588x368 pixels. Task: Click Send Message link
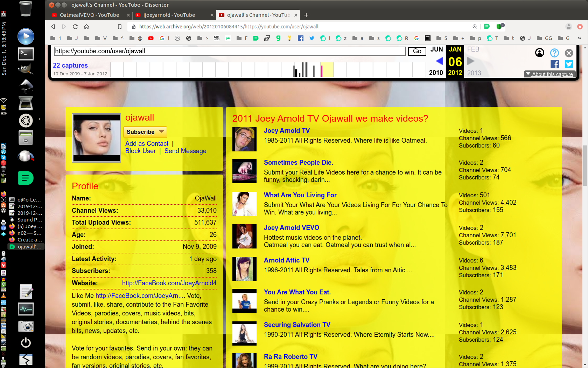[185, 151]
